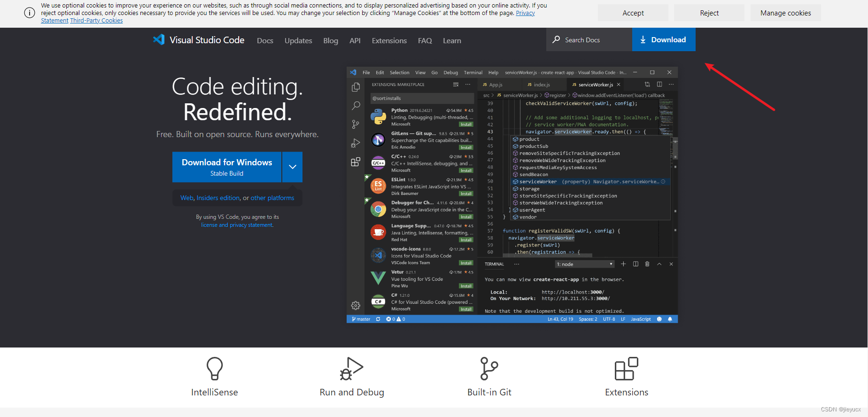Click the Extensions blocks feature icon
Viewport: 868px width, 417px height.
click(627, 369)
